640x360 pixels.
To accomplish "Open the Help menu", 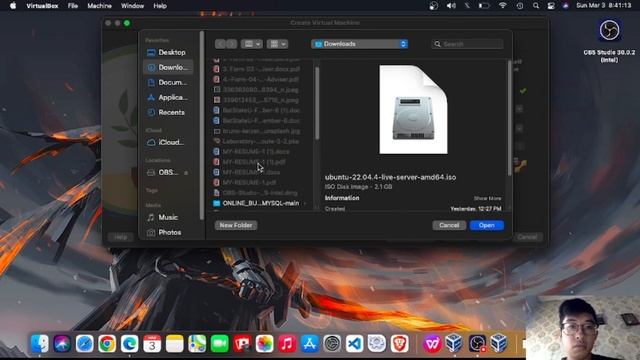I will [x=160, y=6].
